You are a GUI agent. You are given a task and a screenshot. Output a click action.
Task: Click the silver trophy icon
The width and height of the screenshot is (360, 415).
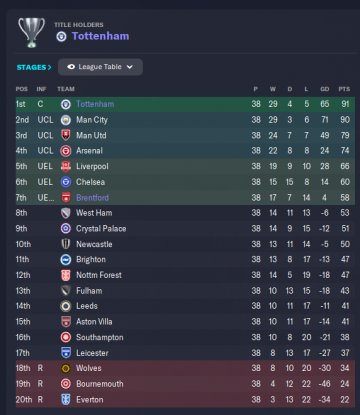coord(31,32)
